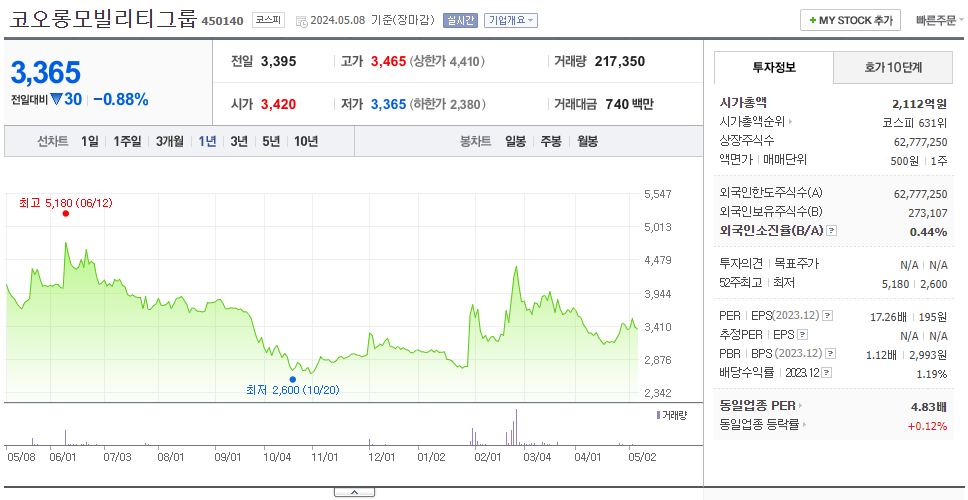Click the 시가총액 2,112억원 value

[919, 104]
